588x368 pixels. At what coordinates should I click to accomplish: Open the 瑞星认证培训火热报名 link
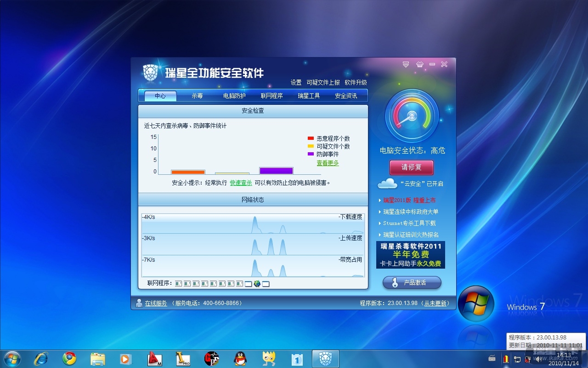point(411,235)
